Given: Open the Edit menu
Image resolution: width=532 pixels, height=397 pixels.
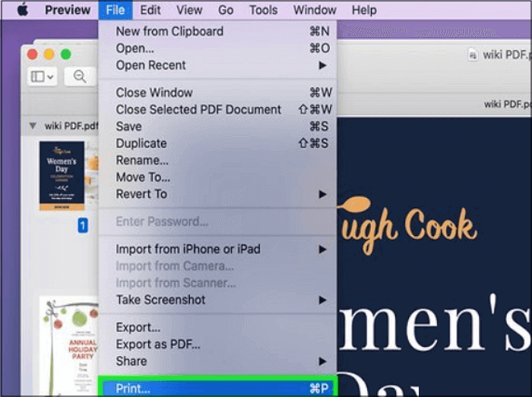Looking at the screenshot, I should click(150, 10).
